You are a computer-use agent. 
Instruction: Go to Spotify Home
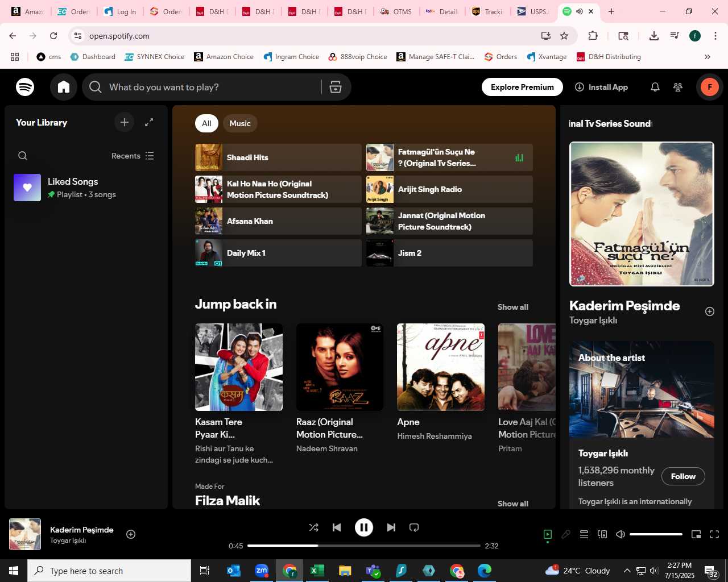(64, 87)
